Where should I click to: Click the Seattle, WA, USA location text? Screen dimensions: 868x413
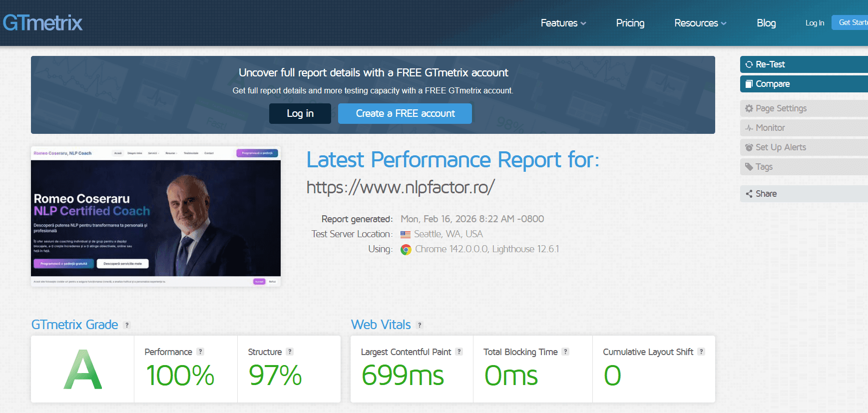pos(448,234)
